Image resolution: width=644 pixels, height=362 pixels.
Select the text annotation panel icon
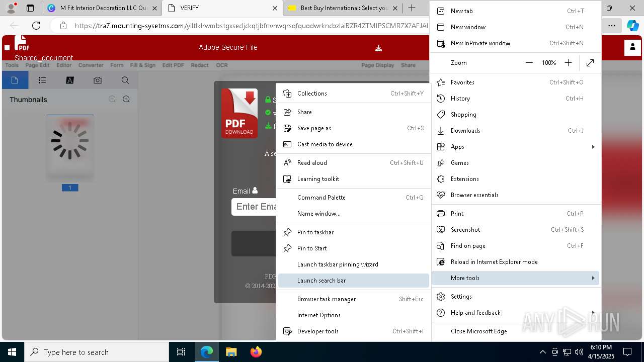pos(70,80)
